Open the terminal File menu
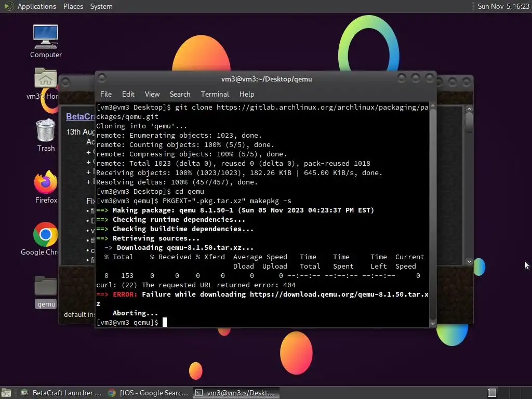 coord(106,95)
